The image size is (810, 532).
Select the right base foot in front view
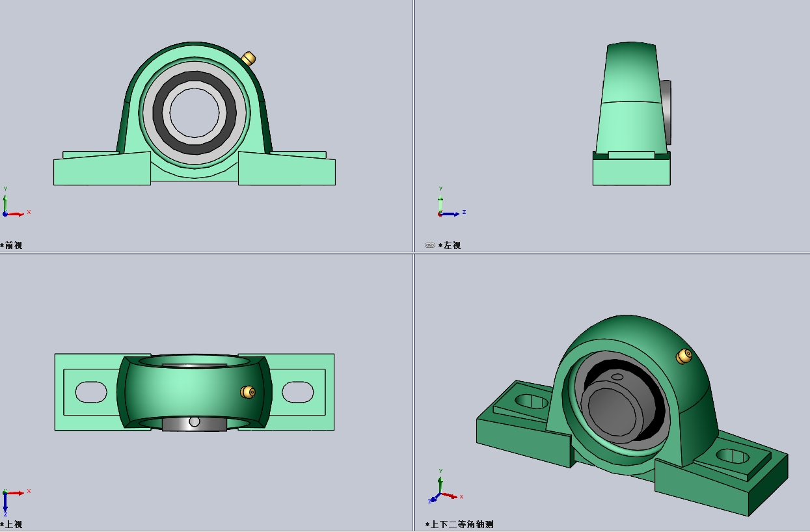pos(286,169)
